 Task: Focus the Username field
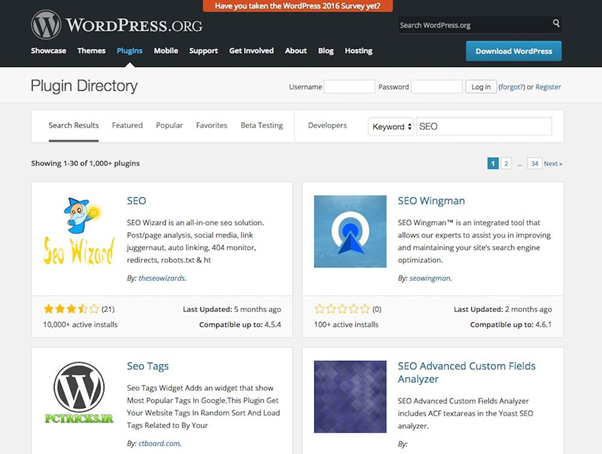point(349,87)
